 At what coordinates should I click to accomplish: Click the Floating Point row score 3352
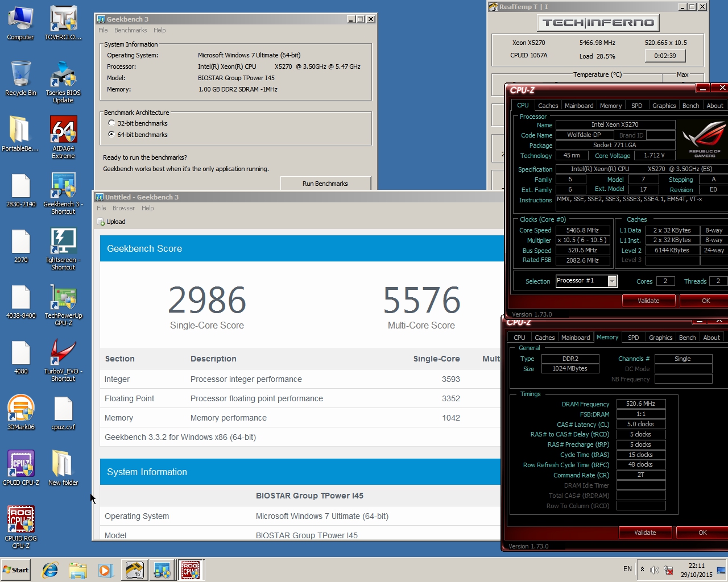point(451,398)
